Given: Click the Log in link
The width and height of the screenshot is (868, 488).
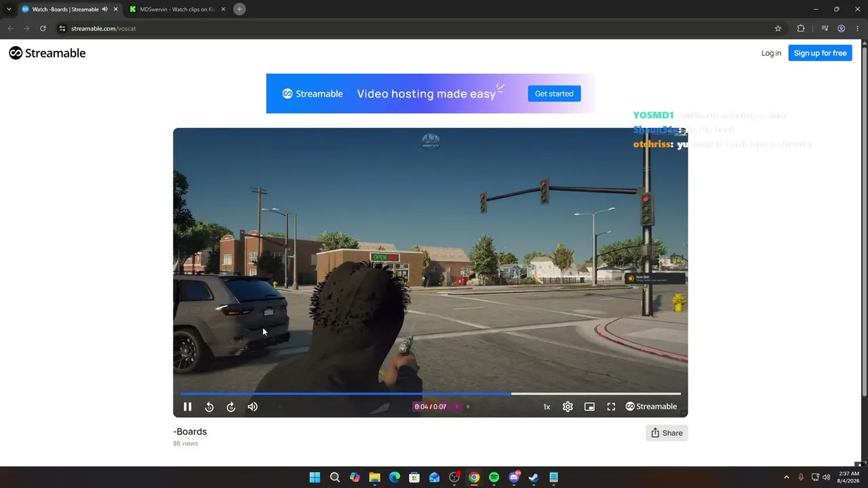Looking at the screenshot, I should click(x=771, y=53).
